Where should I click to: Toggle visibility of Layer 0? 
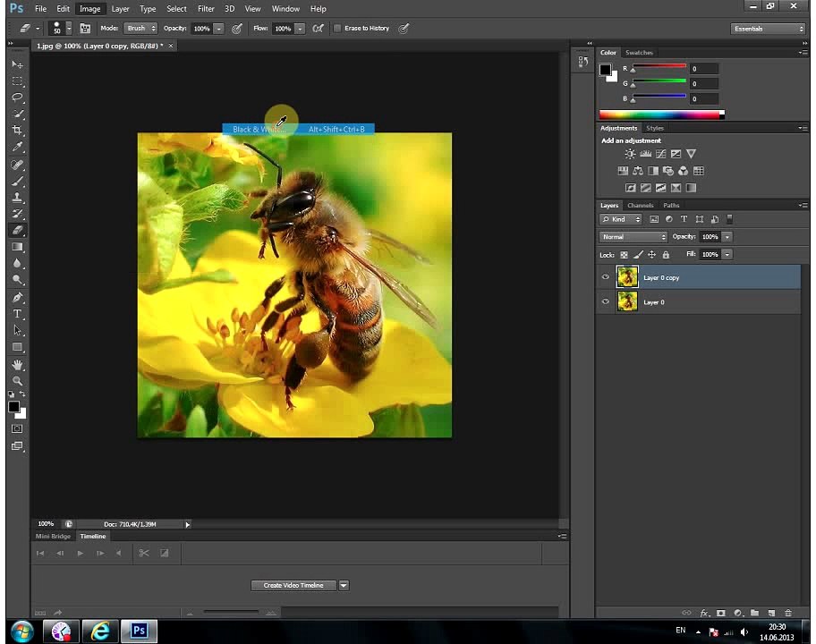tap(605, 301)
